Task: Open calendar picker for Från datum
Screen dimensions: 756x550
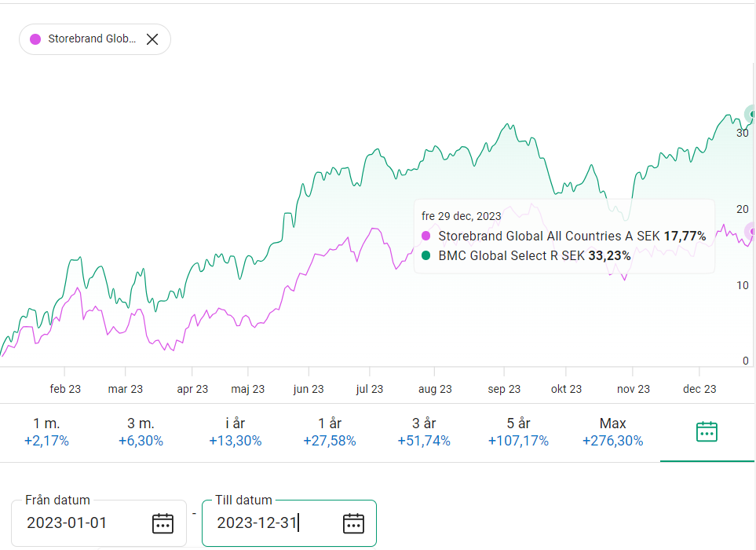Action: point(163,523)
